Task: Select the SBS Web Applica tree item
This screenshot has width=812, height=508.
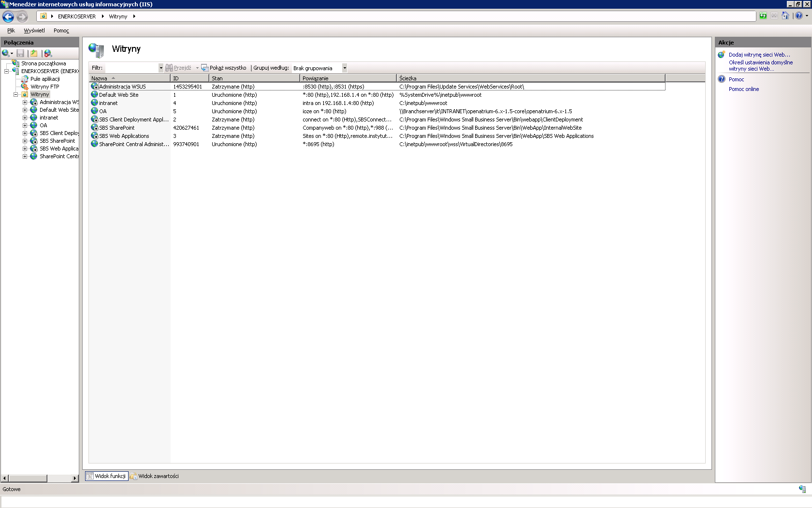Action: (x=59, y=149)
